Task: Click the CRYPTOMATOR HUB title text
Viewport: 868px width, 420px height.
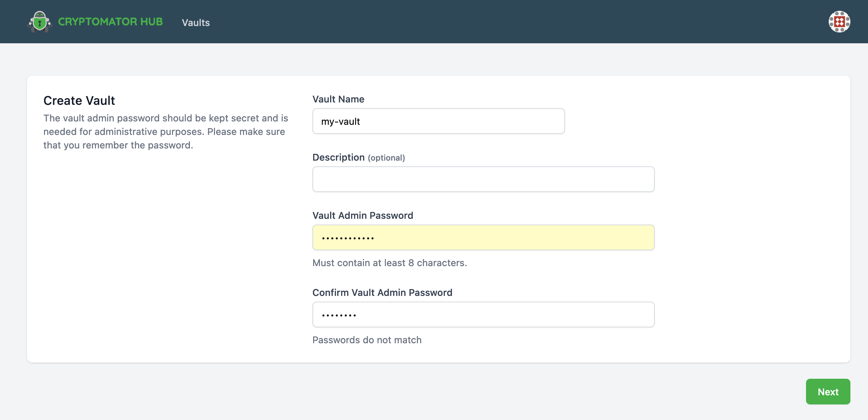Action: click(x=110, y=22)
